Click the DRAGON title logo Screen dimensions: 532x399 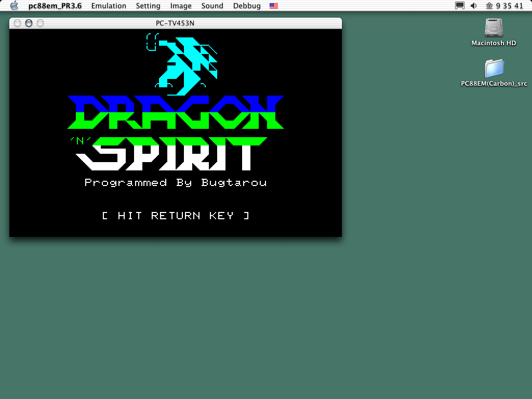coord(176,112)
